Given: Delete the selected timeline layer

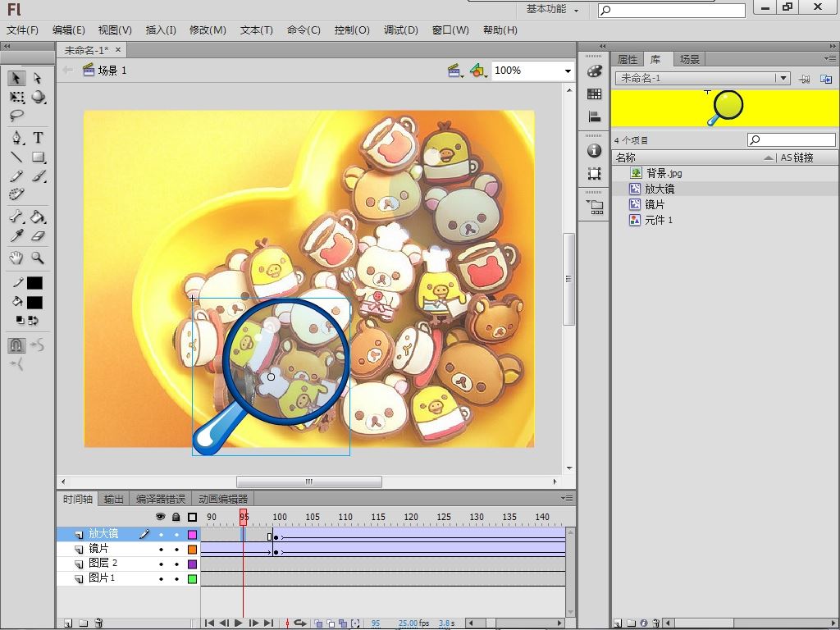Looking at the screenshot, I should click(x=98, y=623).
